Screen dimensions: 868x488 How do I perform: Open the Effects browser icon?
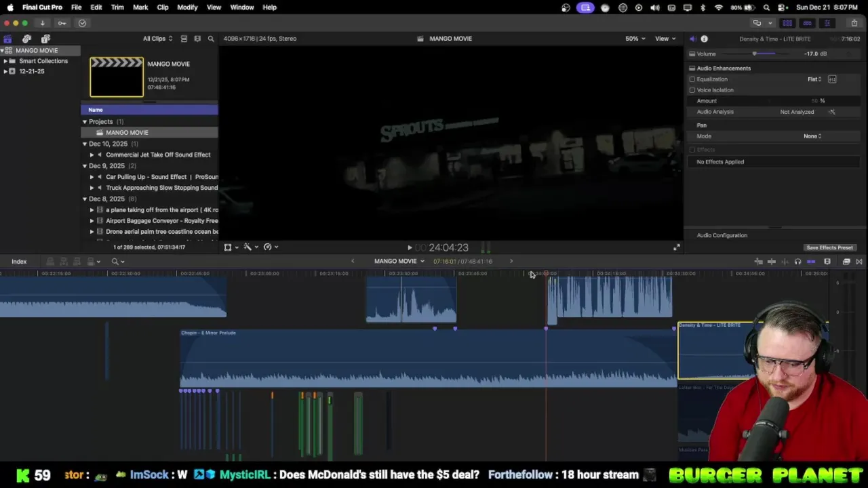tap(846, 262)
